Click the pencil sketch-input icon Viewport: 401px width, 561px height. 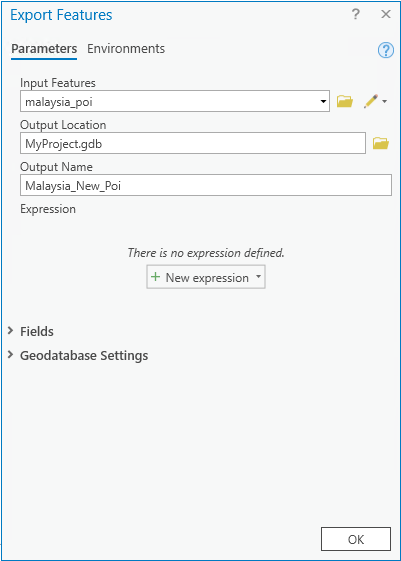click(x=371, y=101)
